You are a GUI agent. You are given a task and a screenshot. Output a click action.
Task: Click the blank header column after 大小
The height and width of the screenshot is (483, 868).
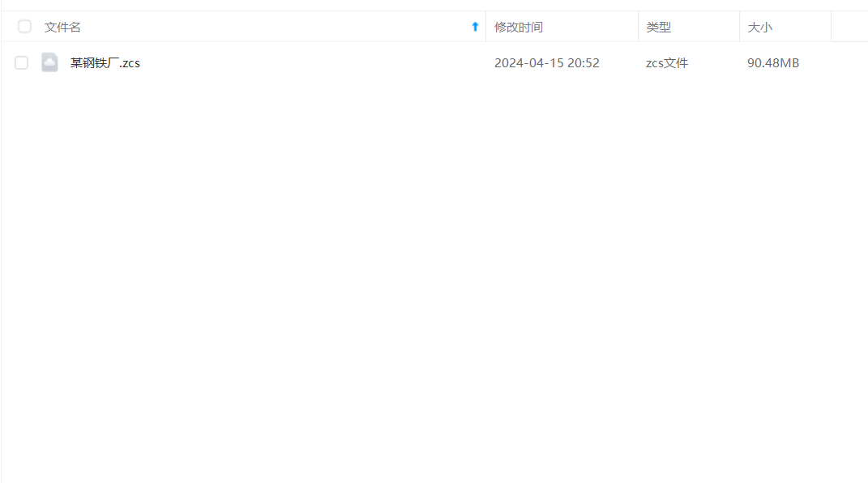[x=849, y=27]
